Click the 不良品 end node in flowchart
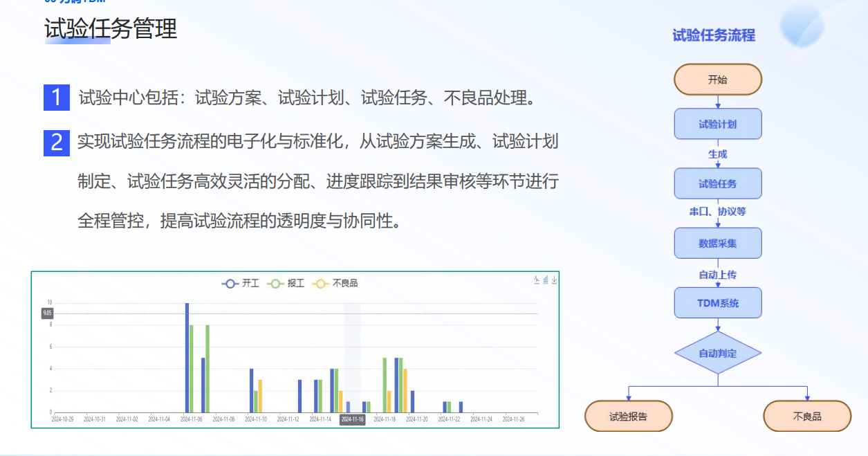 (x=807, y=417)
